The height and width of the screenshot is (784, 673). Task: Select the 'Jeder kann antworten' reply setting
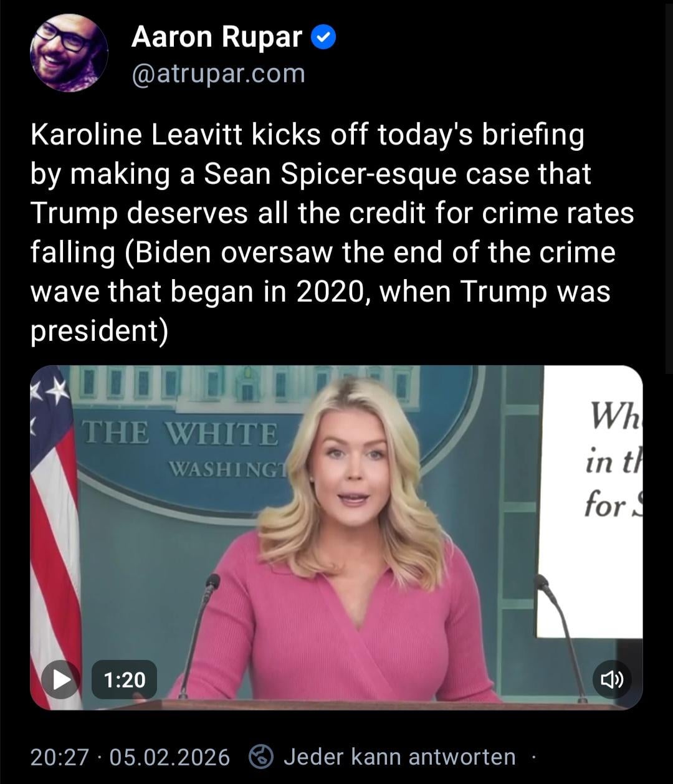click(399, 757)
